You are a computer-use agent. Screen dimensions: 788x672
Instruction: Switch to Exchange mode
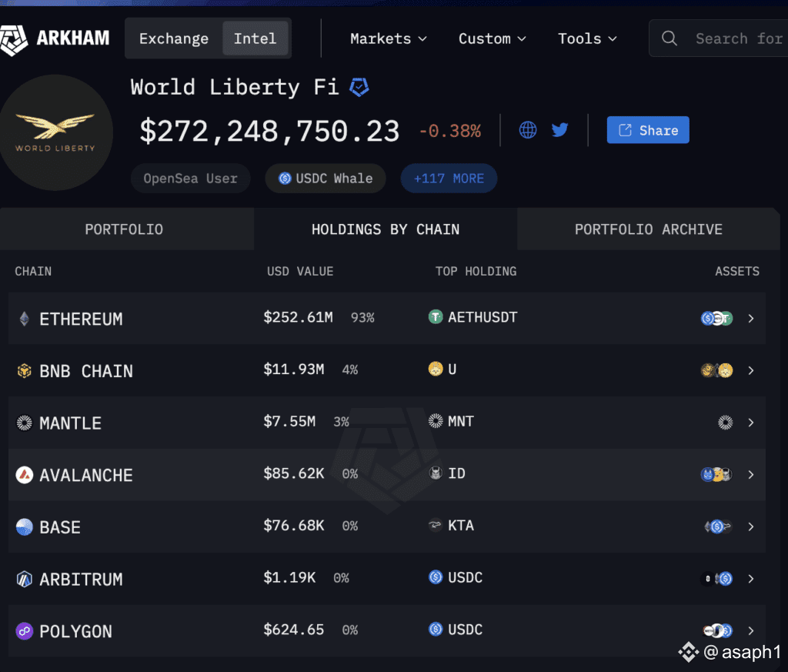click(174, 38)
